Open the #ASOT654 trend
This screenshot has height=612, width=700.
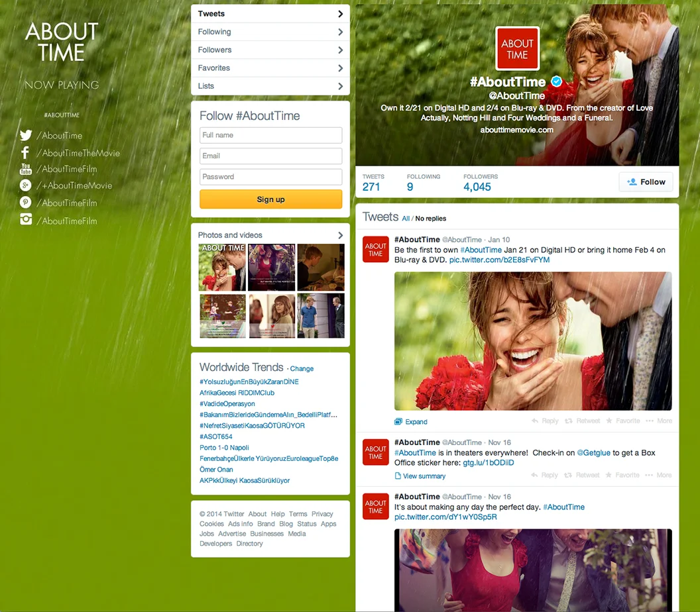[x=216, y=436]
